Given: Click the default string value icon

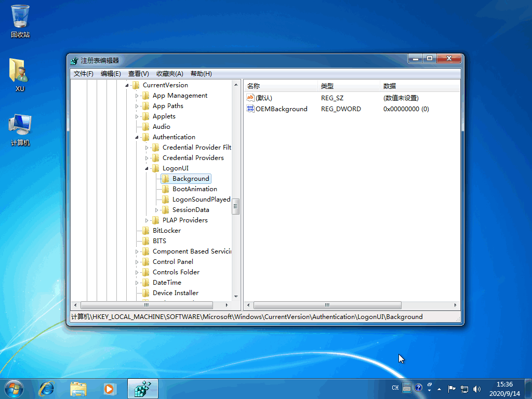Looking at the screenshot, I should [x=250, y=98].
